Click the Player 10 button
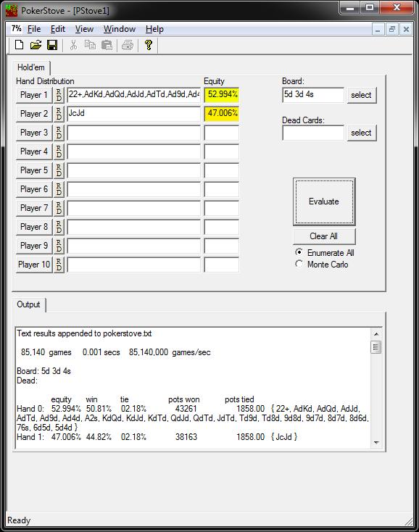The width and height of the screenshot is (419, 532). pos(34,265)
